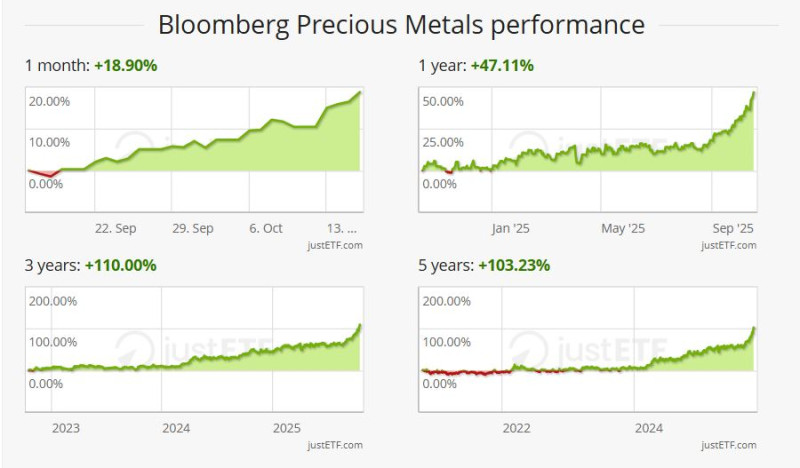
Task: Select the 3 years performance chart
Action: (194, 350)
